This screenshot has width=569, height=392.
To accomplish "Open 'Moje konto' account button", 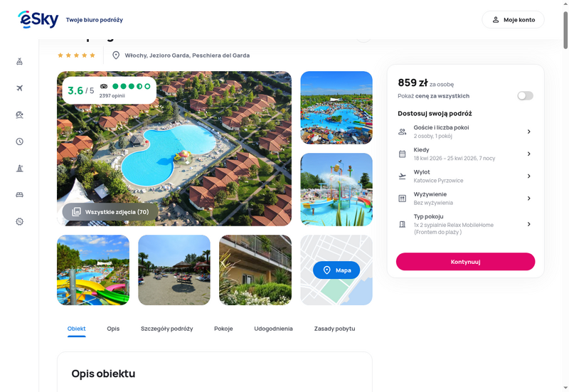I will 513,20.
